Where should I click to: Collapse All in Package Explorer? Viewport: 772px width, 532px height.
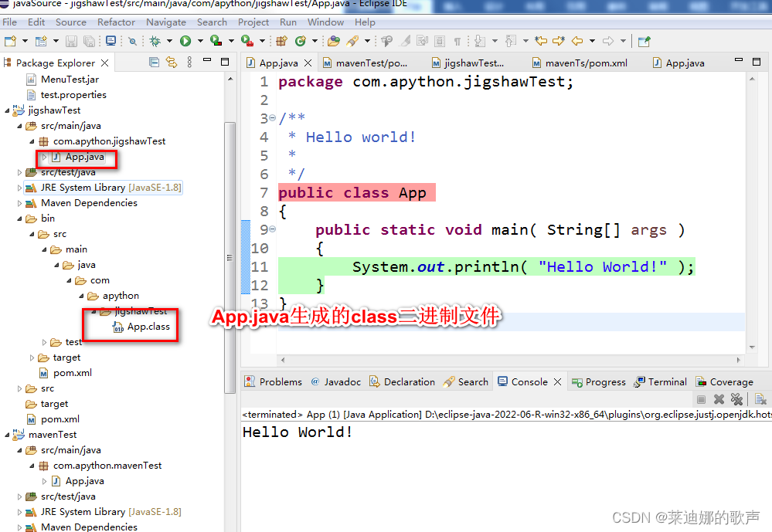click(x=154, y=62)
